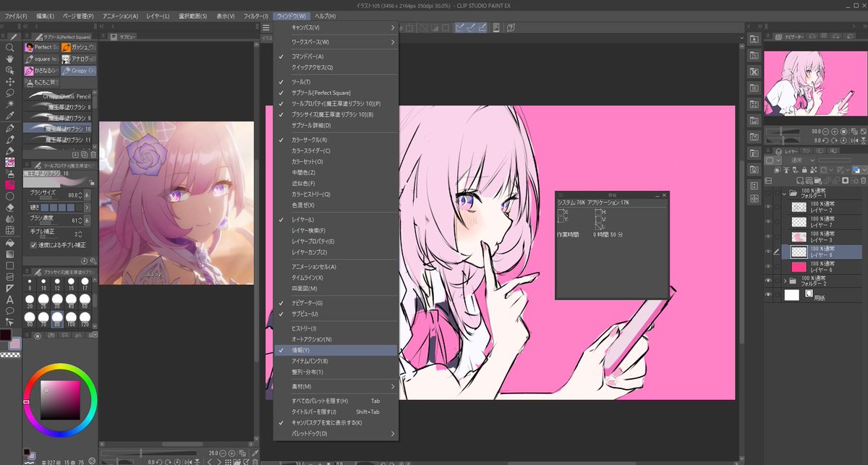Pick brush size preset 25
Image resolution: width=868 pixels, height=465 pixels.
(x=44, y=299)
